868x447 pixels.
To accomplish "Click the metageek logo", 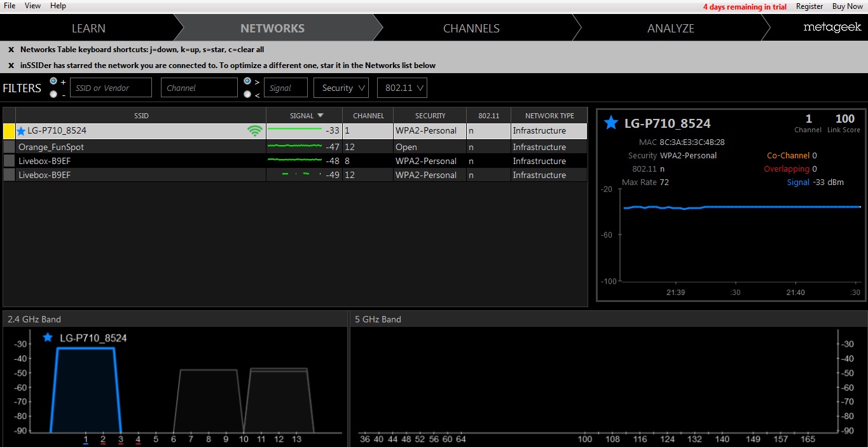I will (832, 27).
